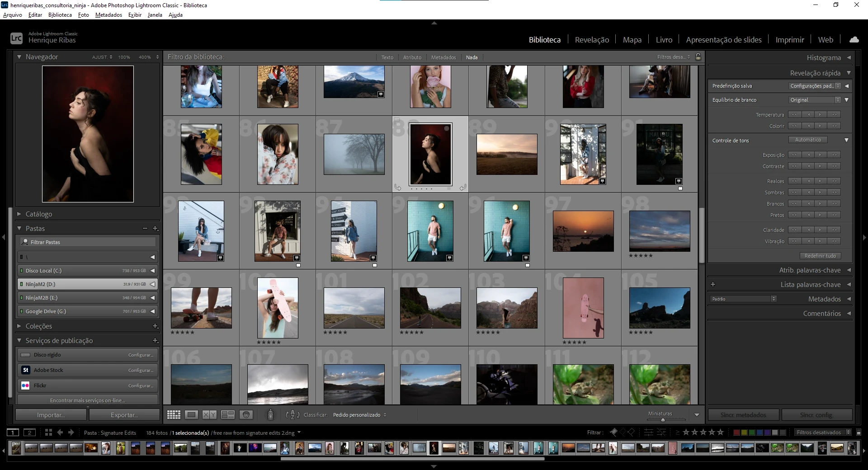
Task: Select the NinjaM2B (E:) volume
Action: coord(87,298)
